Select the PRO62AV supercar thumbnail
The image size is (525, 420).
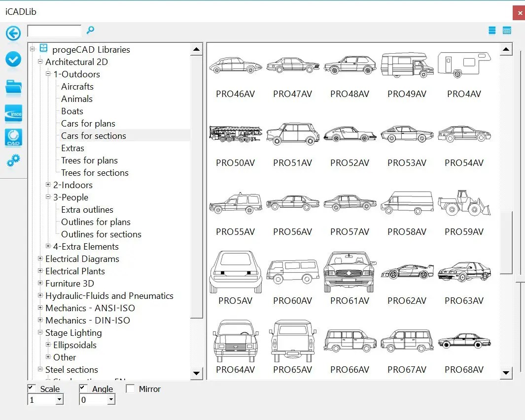pyautogui.click(x=407, y=271)
